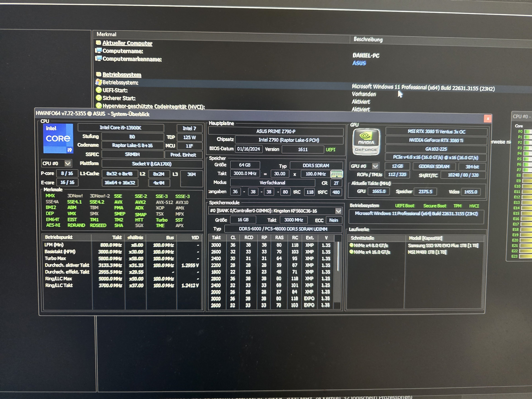Open the GPU #0 selector dropdown
The width and height of the screenshot is (532, 399).
tap(375, 166)
